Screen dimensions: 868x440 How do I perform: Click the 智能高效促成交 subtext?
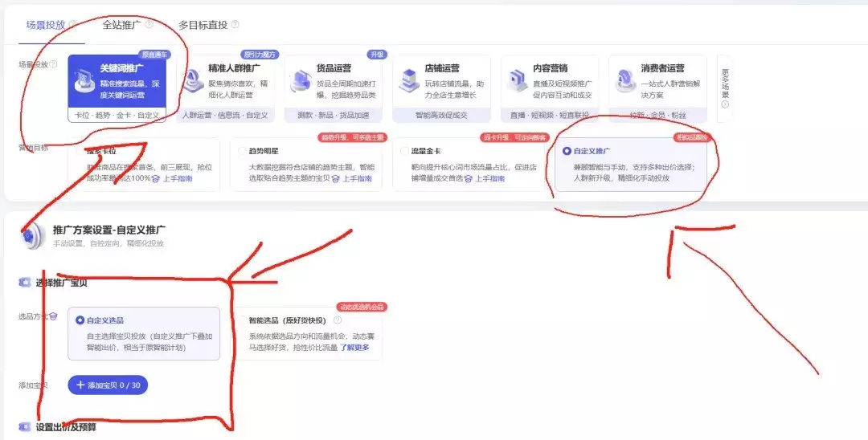point(441,115)
